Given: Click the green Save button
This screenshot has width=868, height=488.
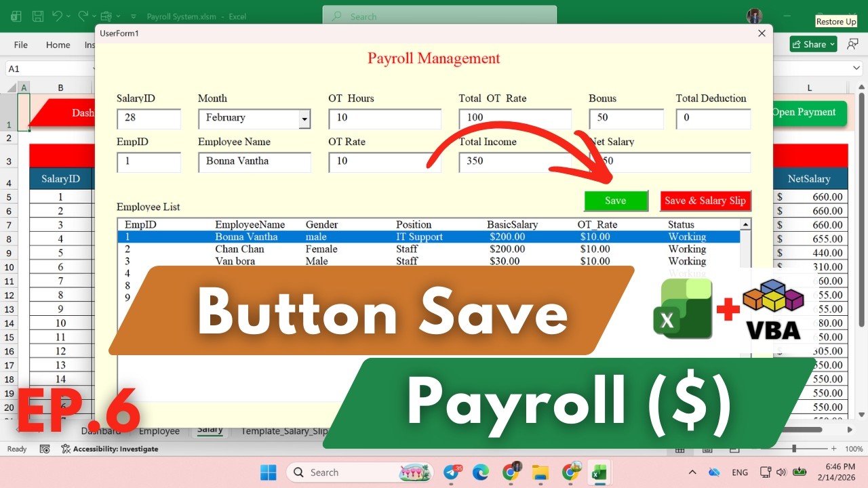Looking at the screenshot, I should click(616, 201).
